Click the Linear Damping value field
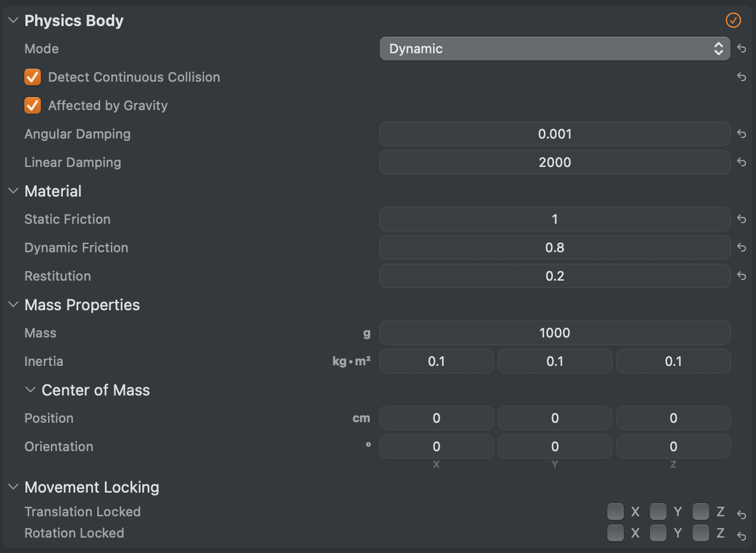Screen dimensions: 756x553 (555, 162)
